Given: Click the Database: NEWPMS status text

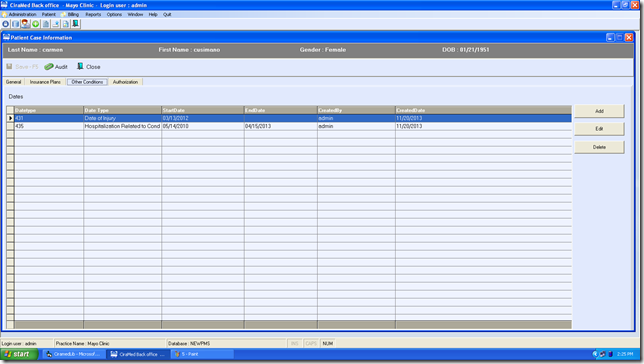Looking at the screenshot, I should (189, 343).
